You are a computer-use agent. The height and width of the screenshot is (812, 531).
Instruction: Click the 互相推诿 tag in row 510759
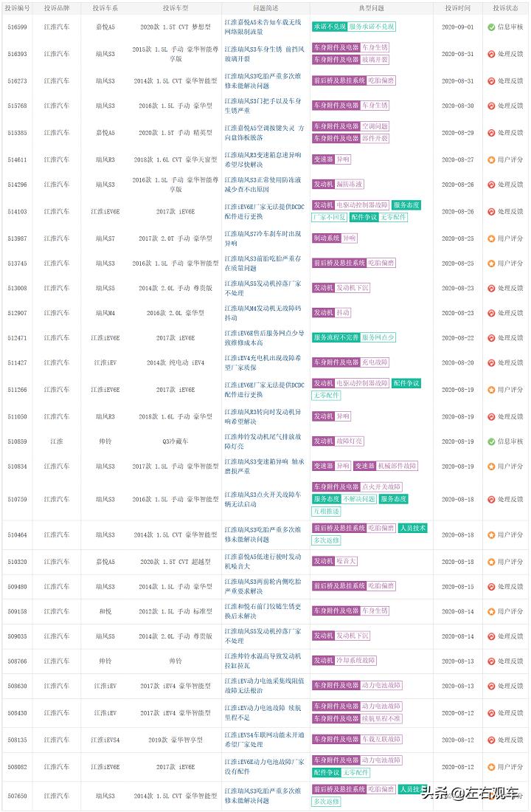pos(326,511)
